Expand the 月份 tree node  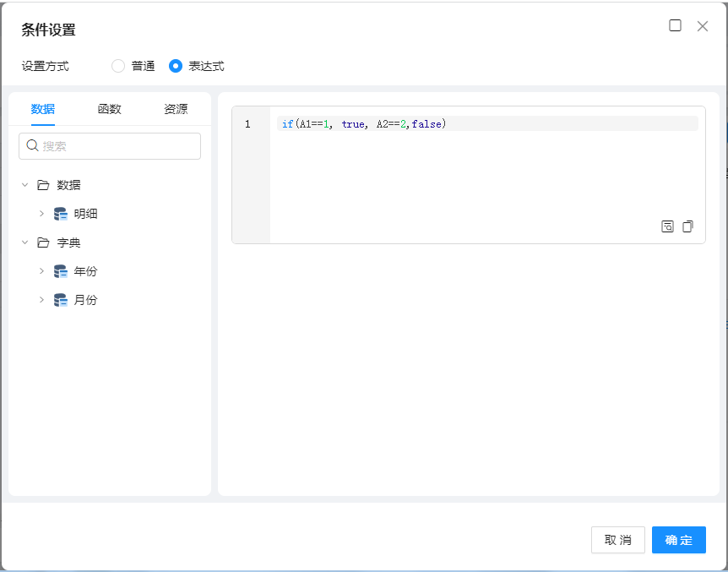click(41, 300)
